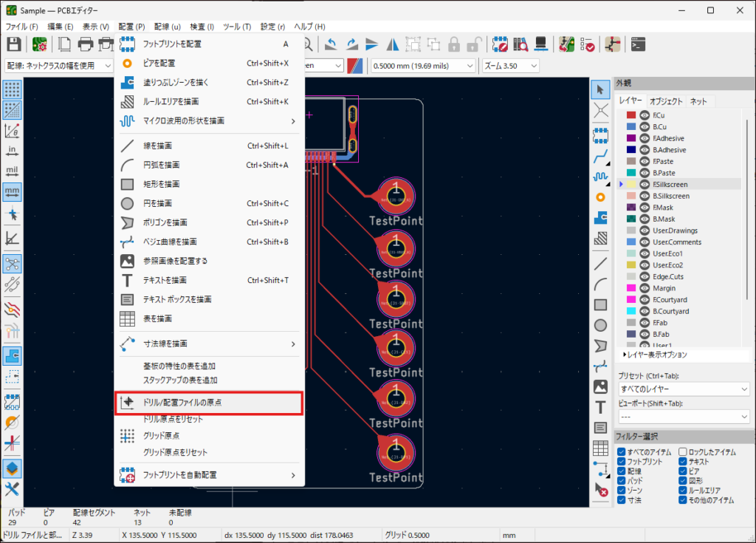Select the inches unit button
Screen dimensions: 756x543
pyautogui.click(x=12, y=151)
